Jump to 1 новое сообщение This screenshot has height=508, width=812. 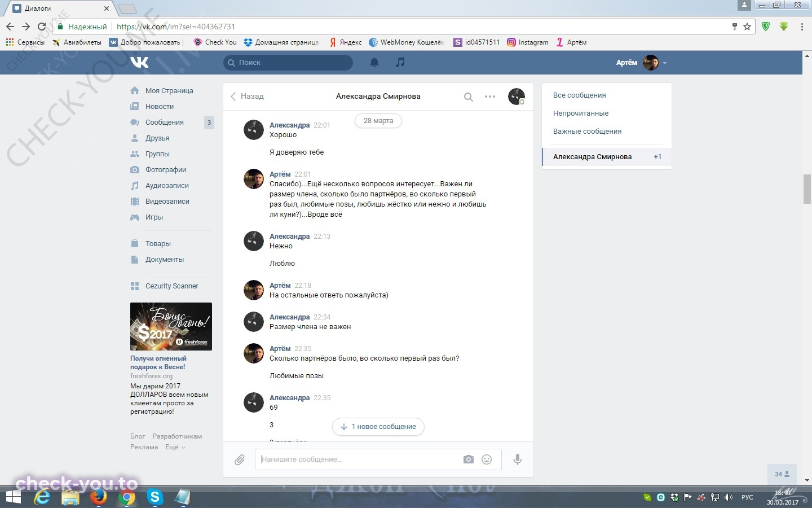(x=378, y=427)
